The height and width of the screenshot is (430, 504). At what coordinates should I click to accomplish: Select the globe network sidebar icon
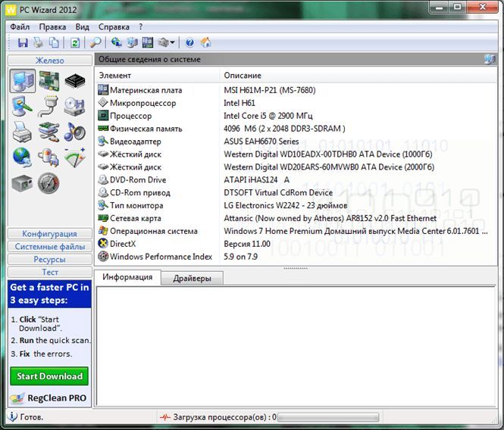tap(22, 157)
